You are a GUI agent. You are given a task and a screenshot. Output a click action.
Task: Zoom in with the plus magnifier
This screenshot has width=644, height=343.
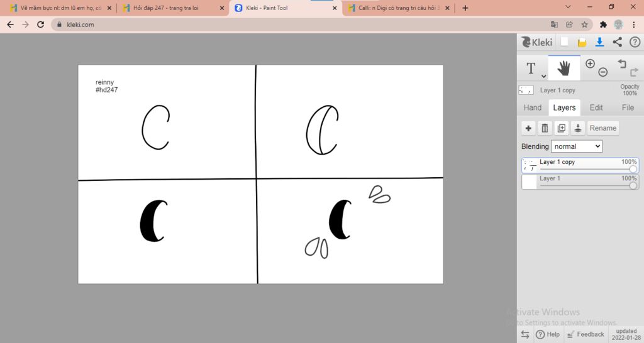pyautogui.click(x=590, y=63)
